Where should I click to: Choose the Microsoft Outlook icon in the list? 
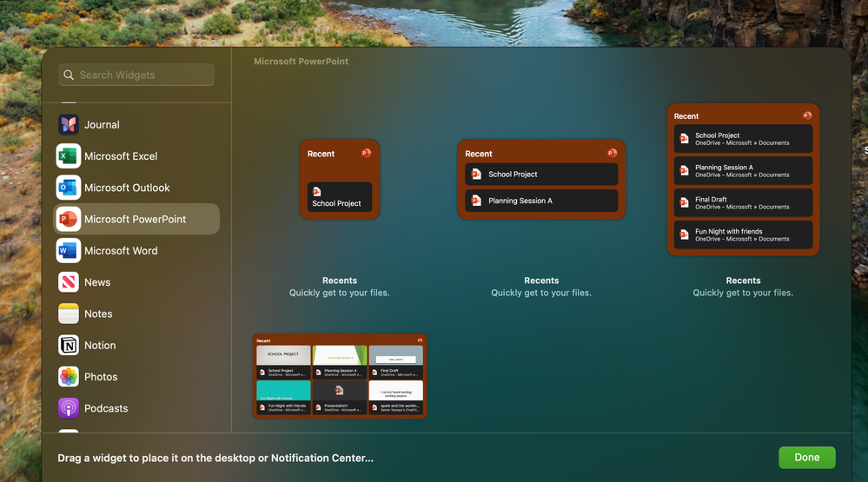click(69, 188)
